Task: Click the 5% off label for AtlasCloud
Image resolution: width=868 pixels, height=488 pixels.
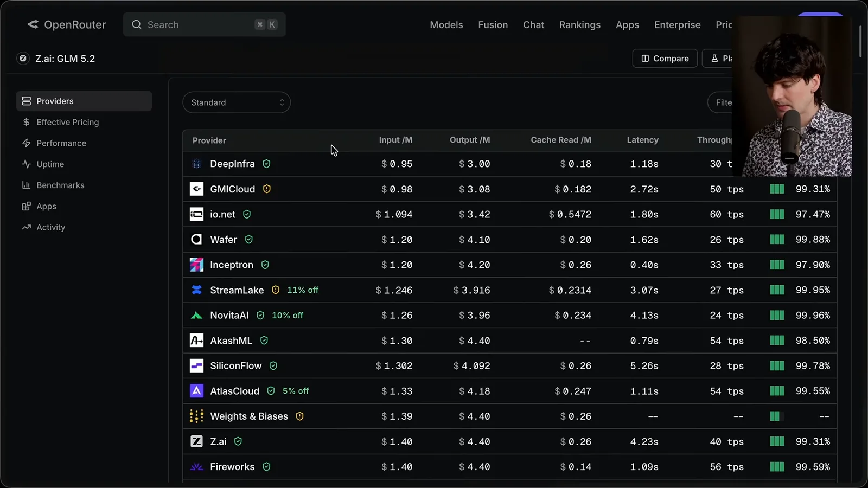Action: (296, 391)
